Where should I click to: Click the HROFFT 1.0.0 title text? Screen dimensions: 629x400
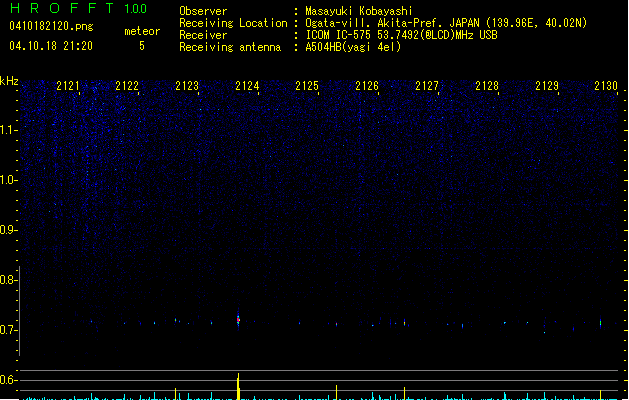click(x=79, y=8)
